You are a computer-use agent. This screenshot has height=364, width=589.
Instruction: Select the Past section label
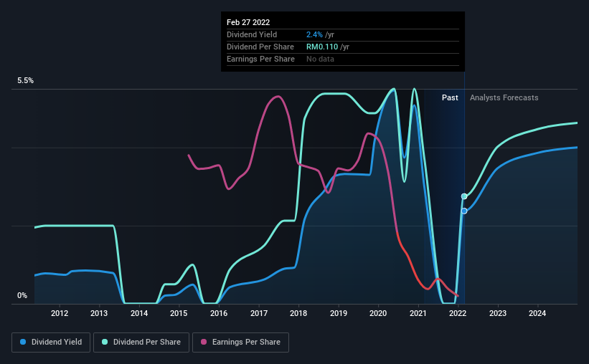(x=450, y=97)
